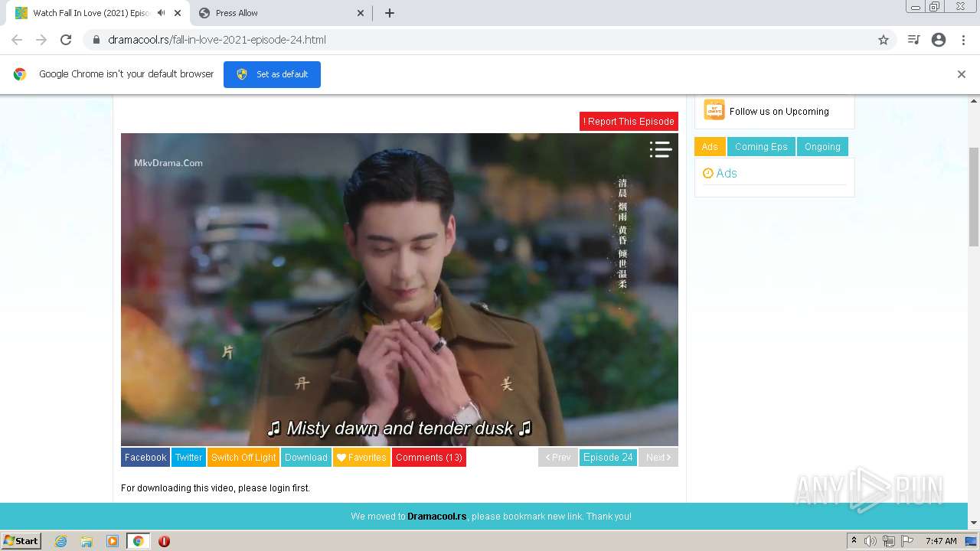
Task: Open the Dramacool.rs link in banner
Action: tap(436, 517)
